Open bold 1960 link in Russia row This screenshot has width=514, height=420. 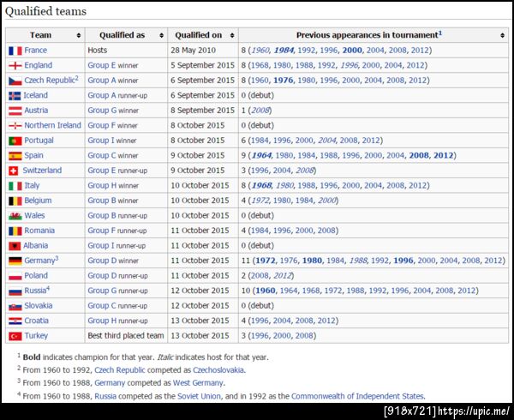[266, 291]
